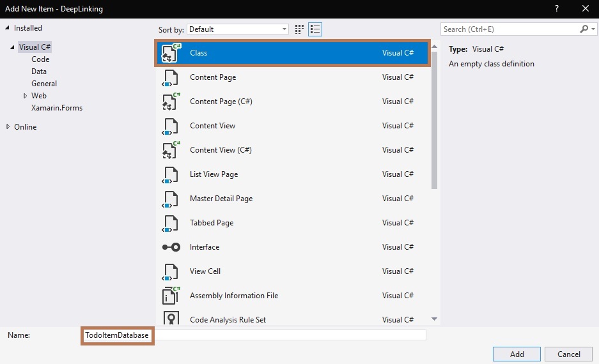Image resolution: width=599 pixels, height=364 pixels.
Task: Select the View Cell icon
Action: point(171,271)
